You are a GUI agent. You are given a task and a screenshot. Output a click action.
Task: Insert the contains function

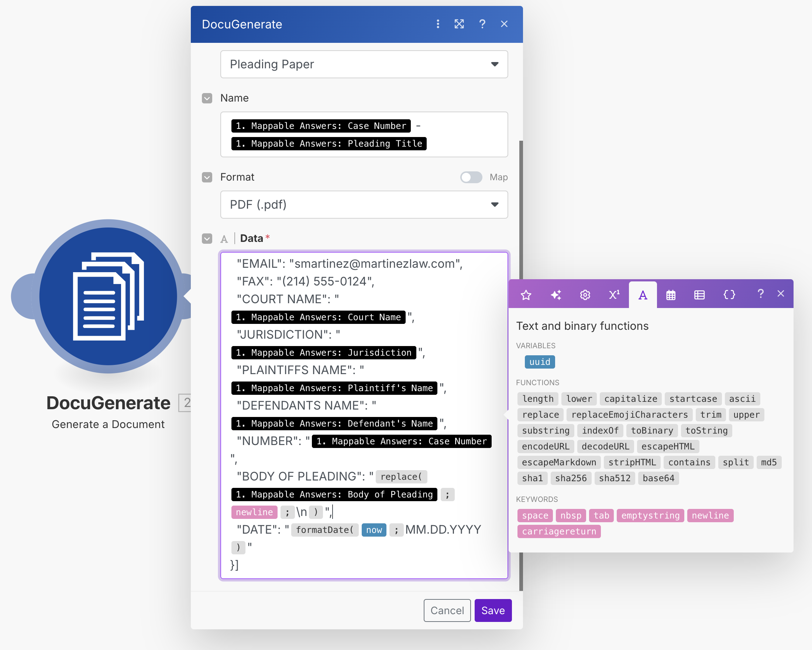click(689, 462)
